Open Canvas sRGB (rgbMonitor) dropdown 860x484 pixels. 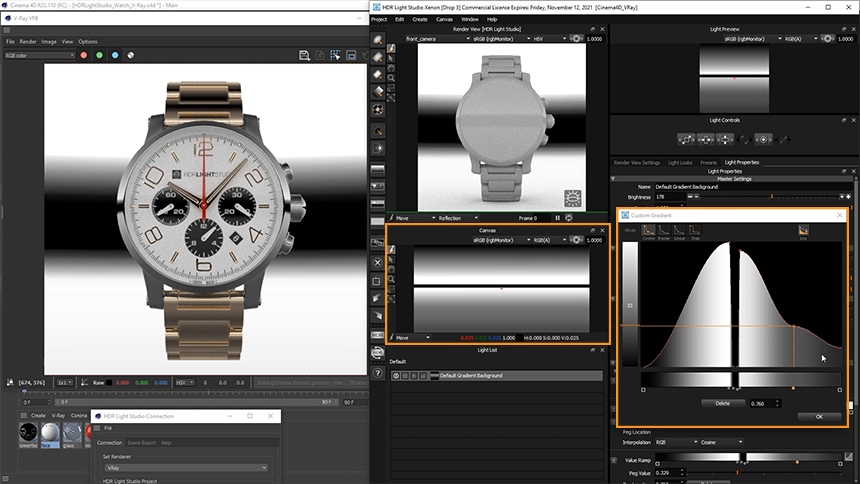pyautogui.click(x=502, y=240)
